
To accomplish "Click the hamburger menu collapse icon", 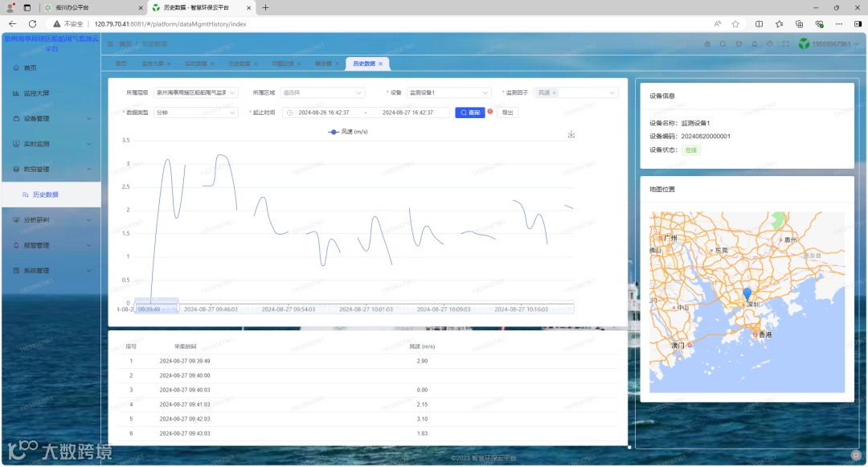I will [111, 43].
